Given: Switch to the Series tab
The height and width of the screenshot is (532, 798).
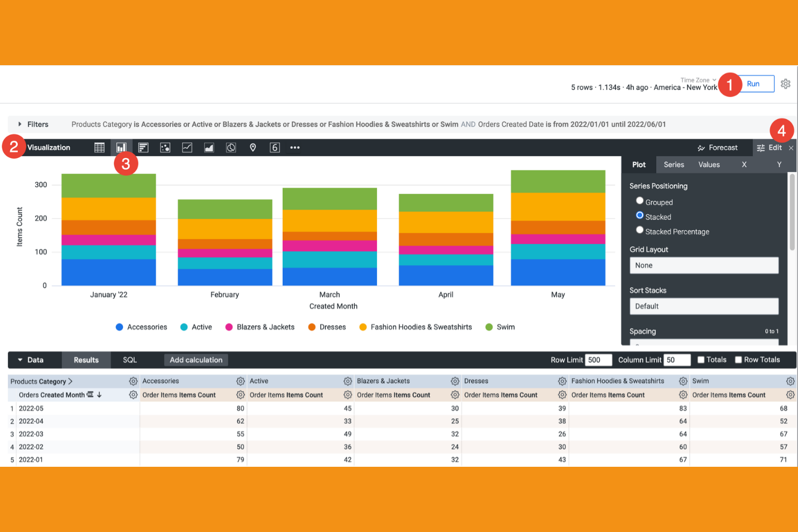Looking at the screenshot, I should (x=673, y=164).
